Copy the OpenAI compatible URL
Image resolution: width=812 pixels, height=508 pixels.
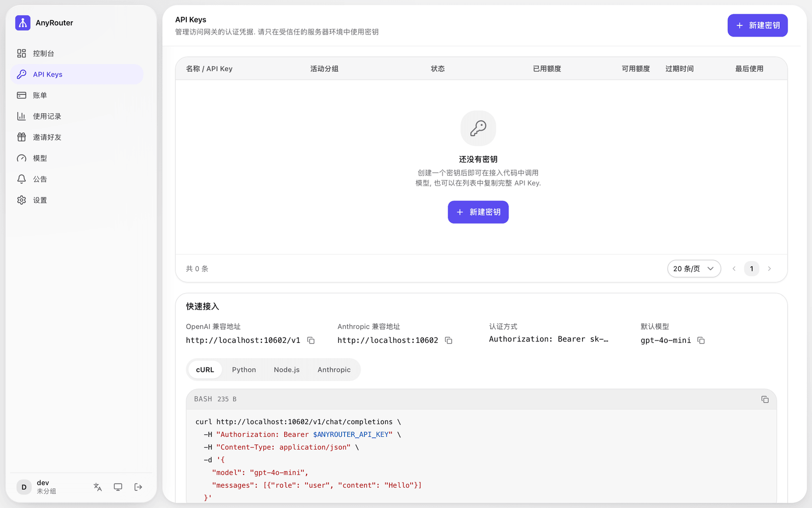[x=311, y=340]
